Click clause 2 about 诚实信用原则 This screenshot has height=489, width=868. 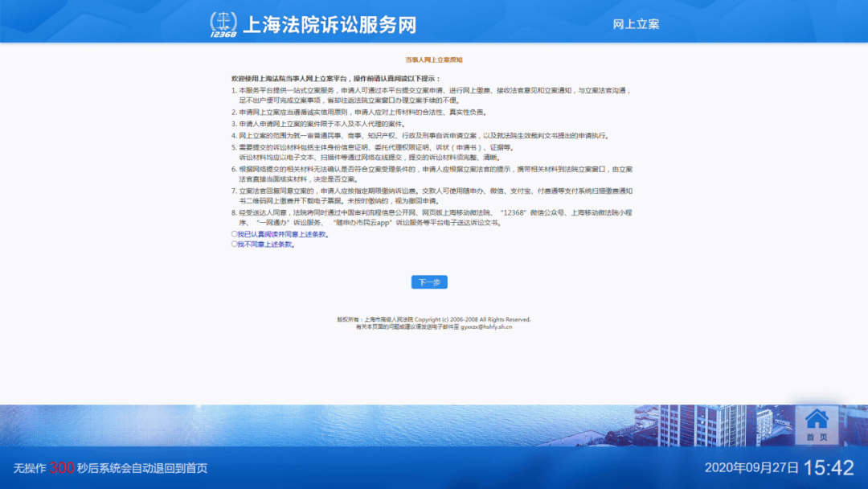coord(360,113)
